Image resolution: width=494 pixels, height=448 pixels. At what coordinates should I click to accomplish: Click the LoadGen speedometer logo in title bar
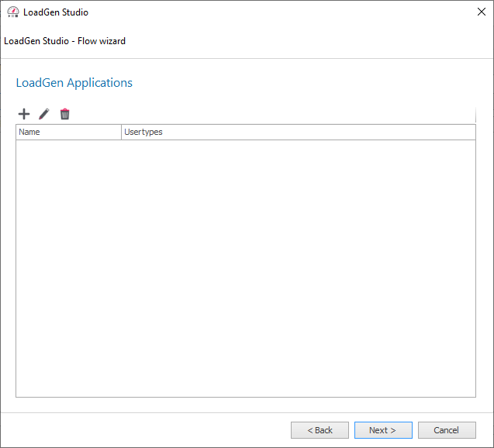pos(13,12)
